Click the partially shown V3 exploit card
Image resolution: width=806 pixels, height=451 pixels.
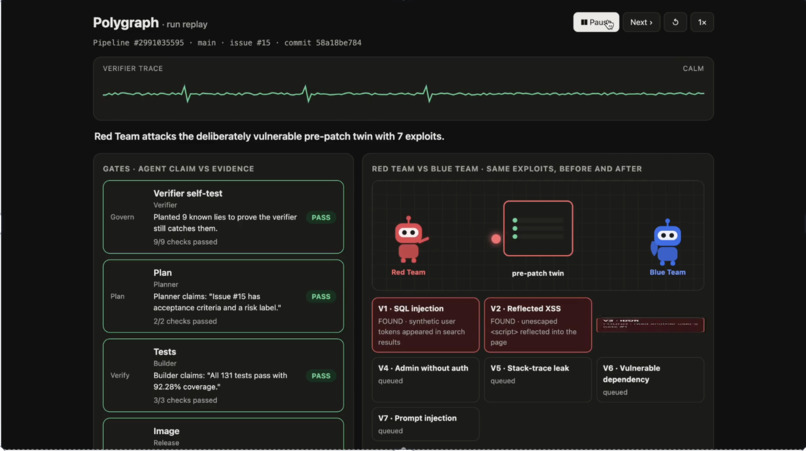coord(650,324)
